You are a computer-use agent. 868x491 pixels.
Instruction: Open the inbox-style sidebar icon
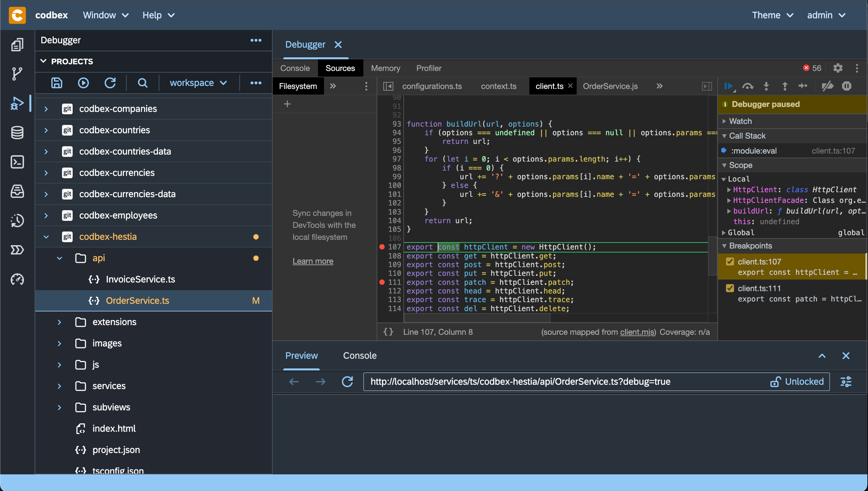[17, 191]
